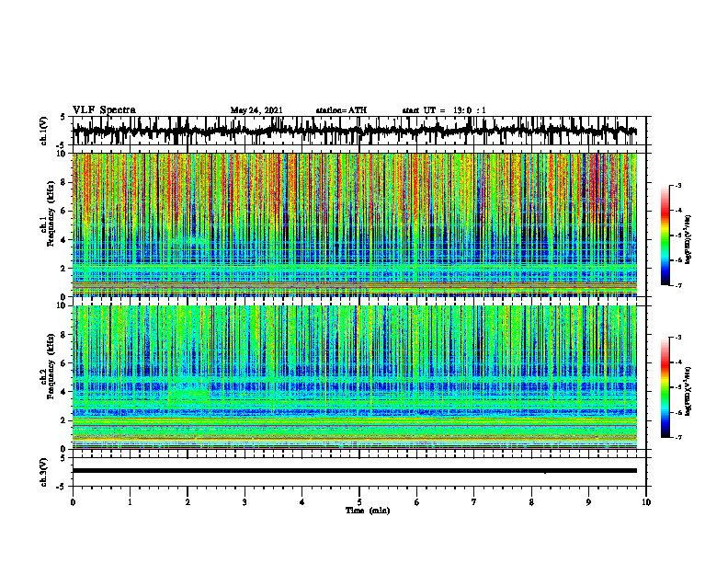Image resolution: width=728 pixels, height=563 pixels.
Task: Click the ch.1 spectrogram color scale bar
Action: click(665, 236)
